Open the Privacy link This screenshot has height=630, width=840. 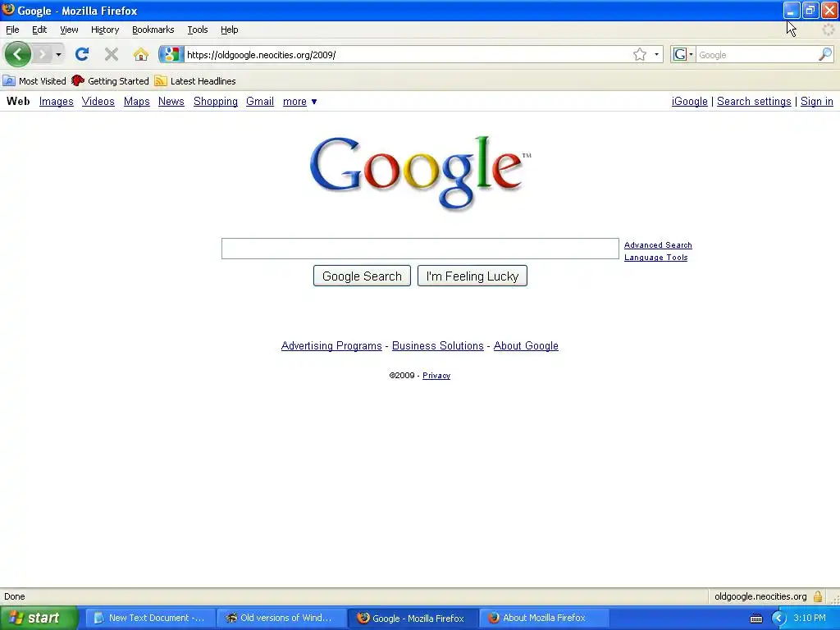click(x=436, y=375)
